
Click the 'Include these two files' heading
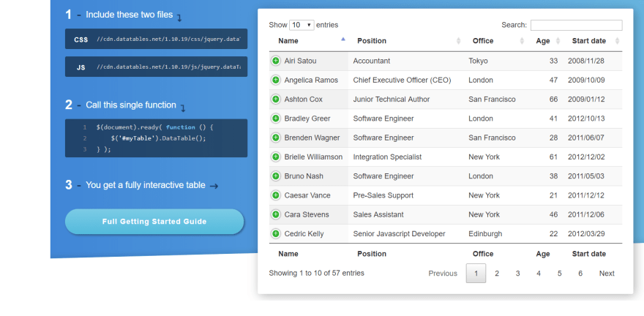click(130, 15)
